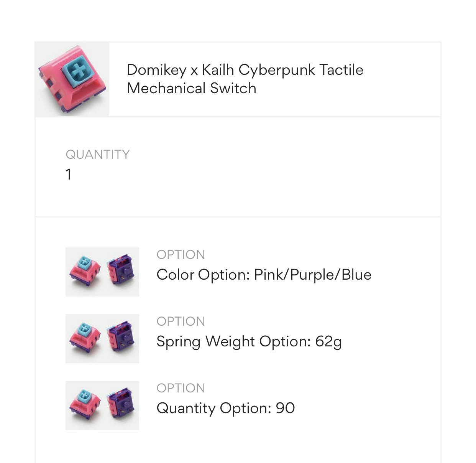Open the Domikey x Kailh Cyberpunk product title
This screenshot has height=463, width=476.
coord(245,79)
